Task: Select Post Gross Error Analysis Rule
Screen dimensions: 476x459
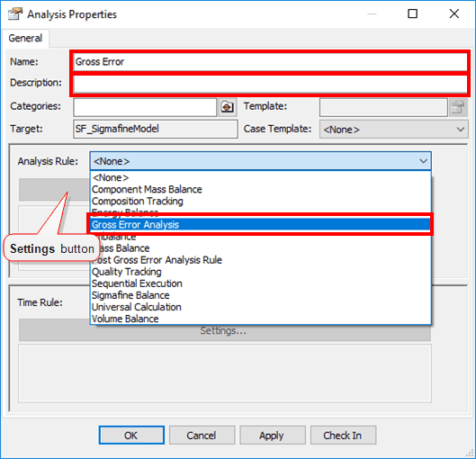Action: pos(260,260)
